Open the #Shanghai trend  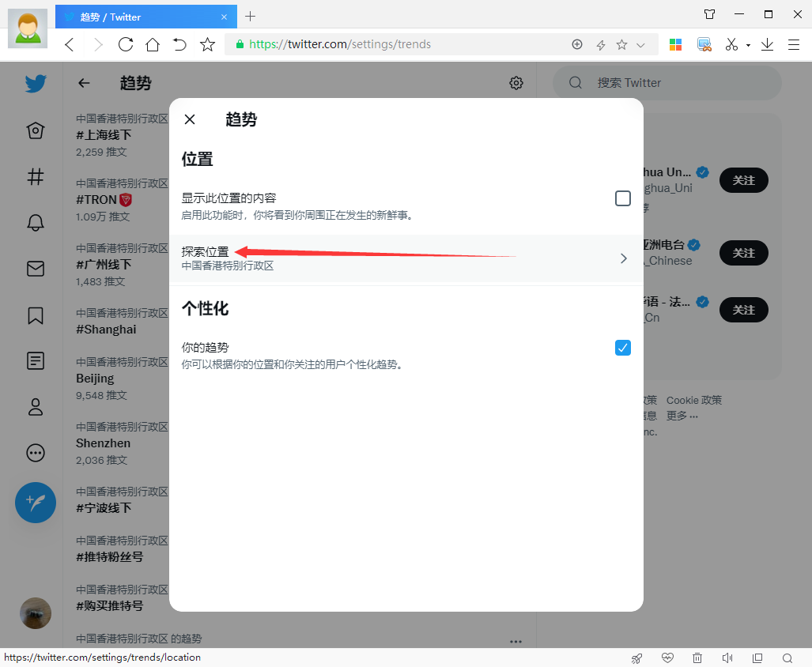point(106,330)
